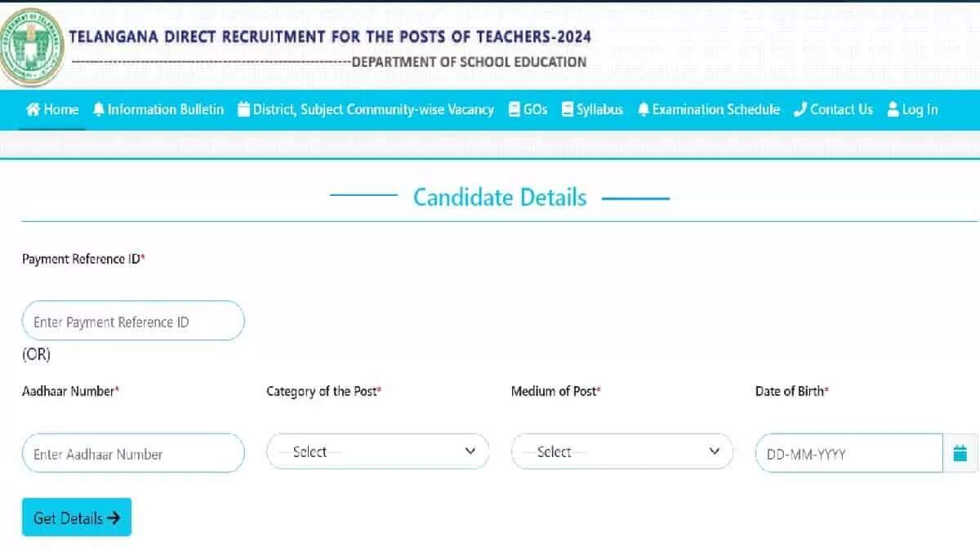The image size is (980, 551).
Task: Go to the Examination Schedule page
Action: tap(715, 109)
